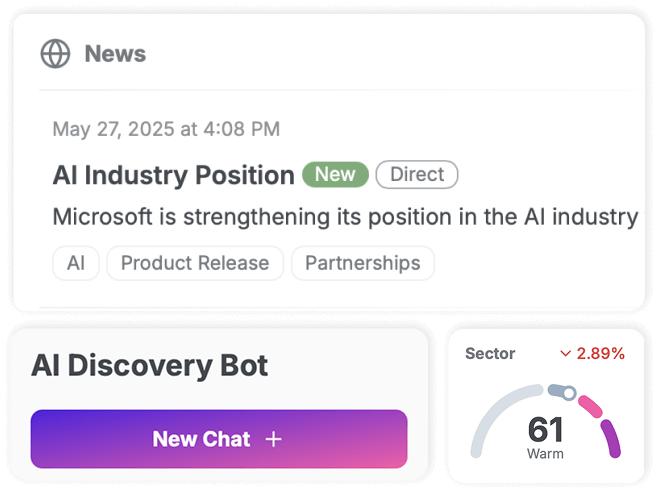Filter by the Product Release tag

(195, 263)
